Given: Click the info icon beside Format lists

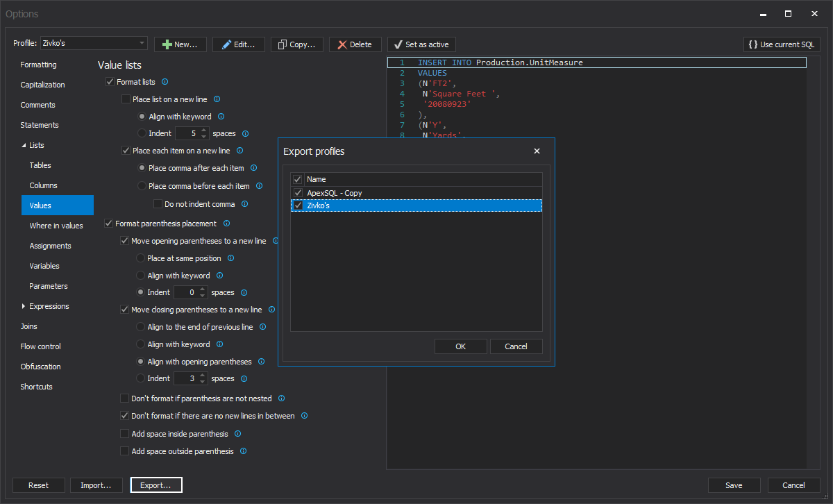Looking at the screenshot, I should tap(165, 82).
